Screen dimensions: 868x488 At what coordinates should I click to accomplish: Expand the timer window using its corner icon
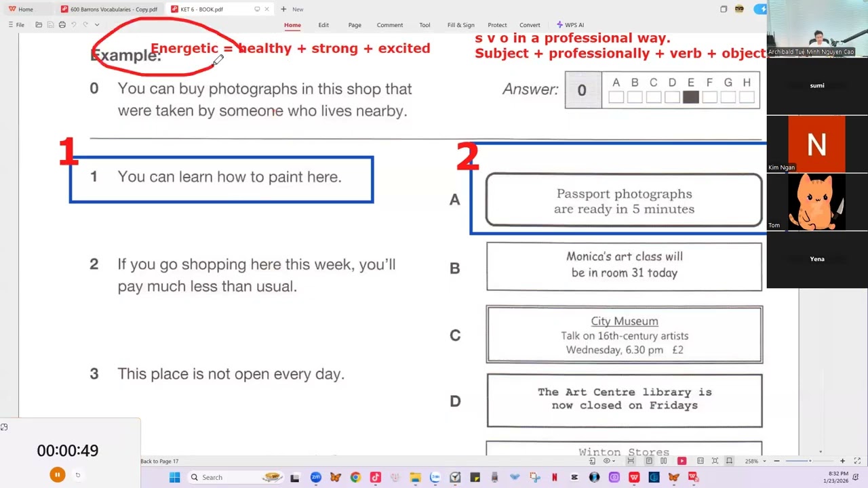point(4,427)
